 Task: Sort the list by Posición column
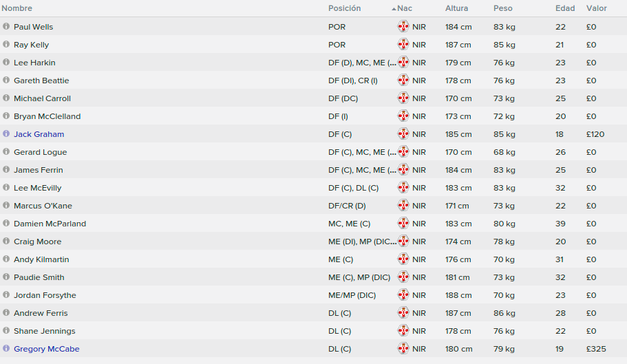click(344, 8)
